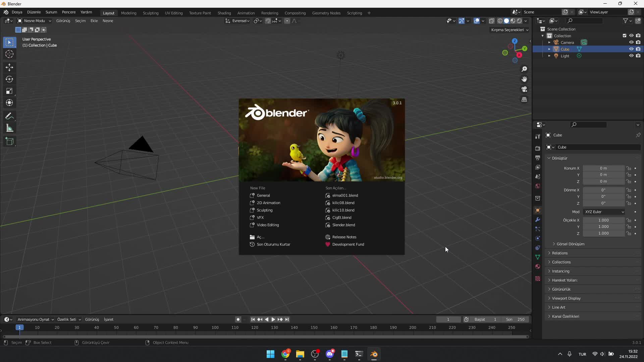Click the Transform tool icon
The width and height of the screenshot is (644, 362).
[10, 103]
